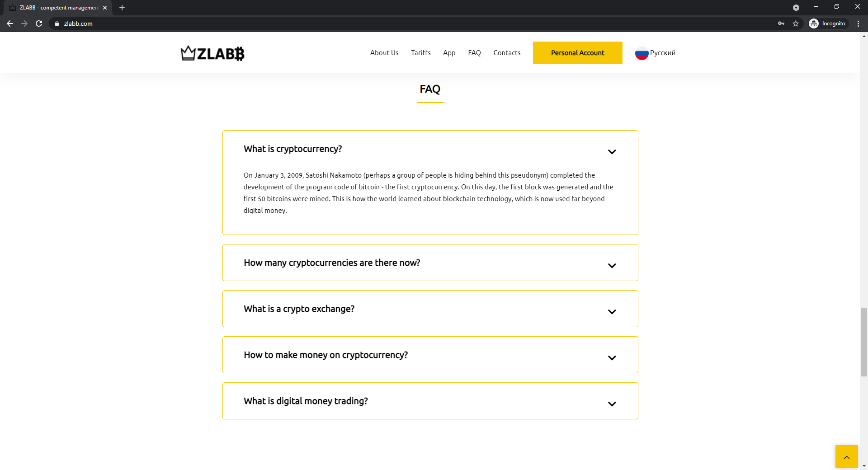Viewport: 868px width, 470px height.
Task: Open the About Us menu item
Action: tap(384, 53)
